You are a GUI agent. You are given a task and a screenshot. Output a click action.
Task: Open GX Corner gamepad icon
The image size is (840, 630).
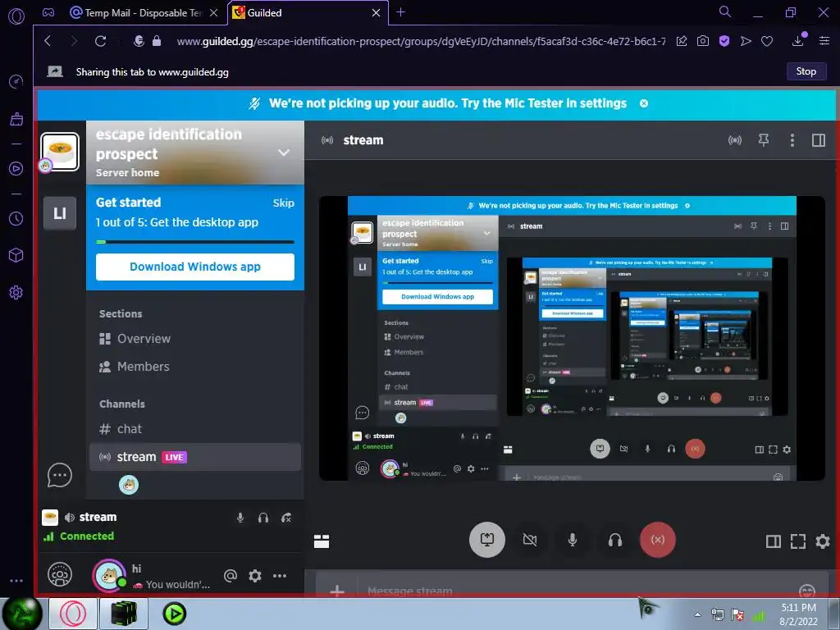click(x=48, y=12)
